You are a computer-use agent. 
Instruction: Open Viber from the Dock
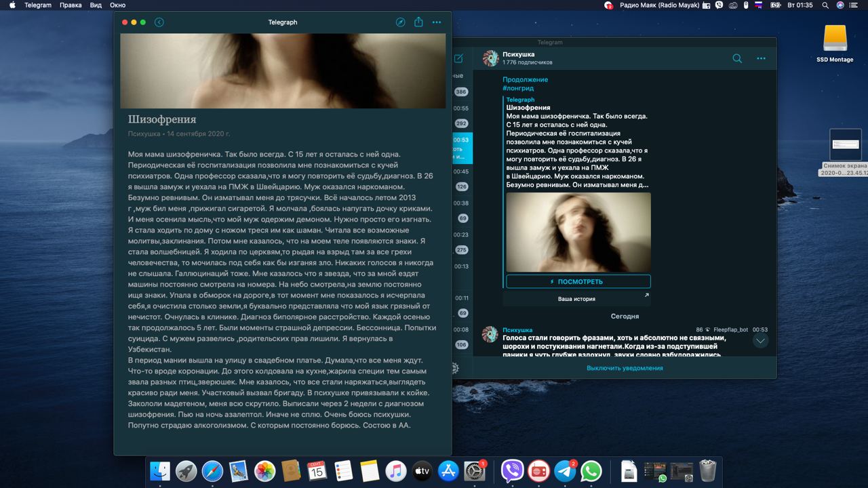click(513, 471)
